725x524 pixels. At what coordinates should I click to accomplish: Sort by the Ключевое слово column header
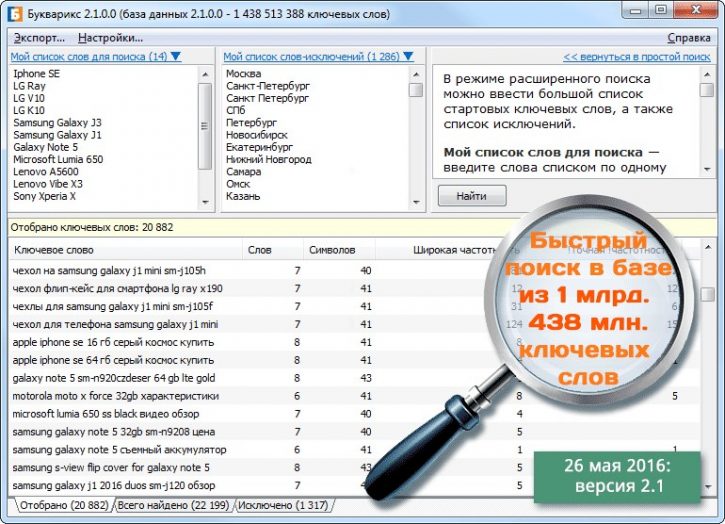(125, 250)
